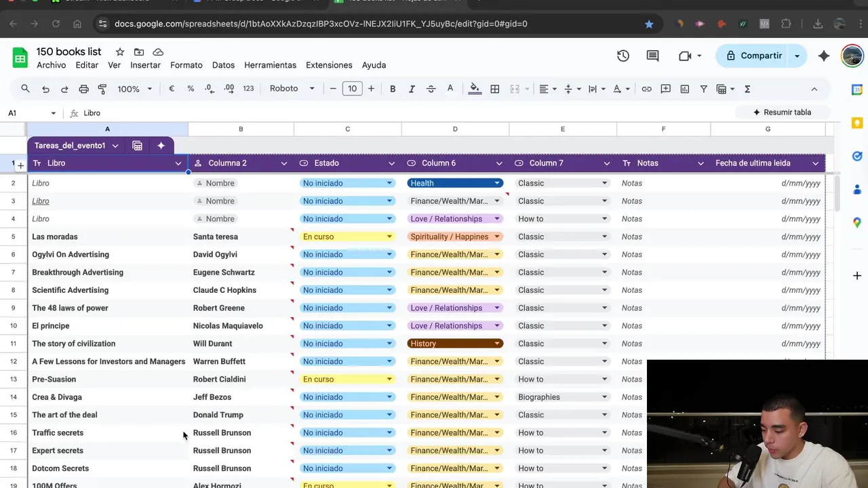Insert a link
The image size is (868, 488).
point(647,89)
